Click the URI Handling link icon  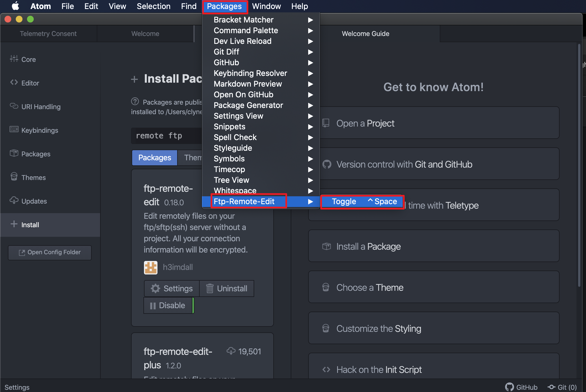pyautogui.click(x=14, y=106)
